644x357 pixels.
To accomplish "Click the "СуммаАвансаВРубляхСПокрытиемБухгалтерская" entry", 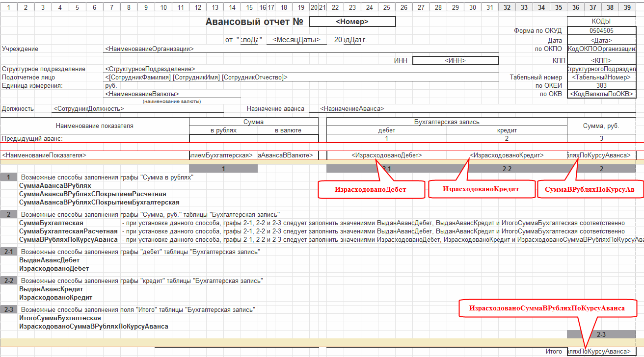I will (x=99, y=202).
